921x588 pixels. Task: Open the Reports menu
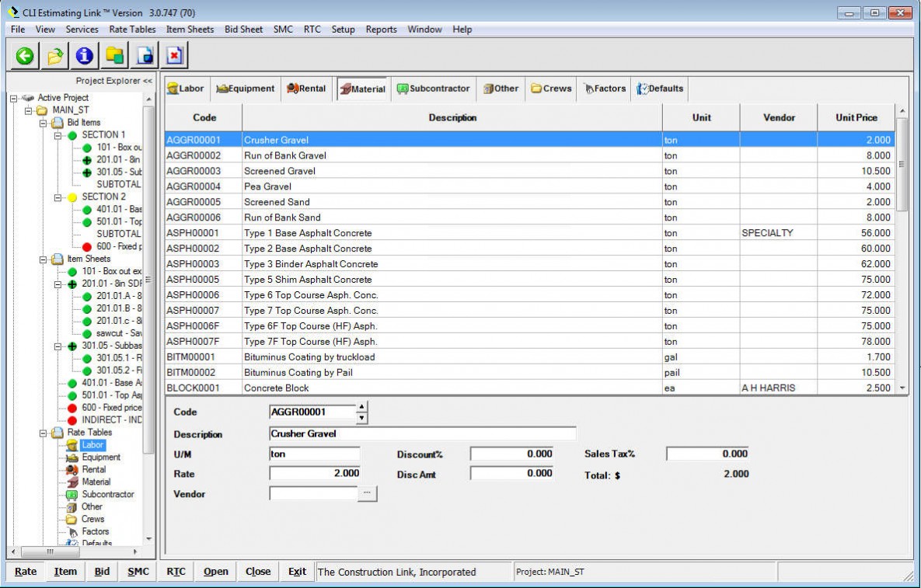click(381, 30)
